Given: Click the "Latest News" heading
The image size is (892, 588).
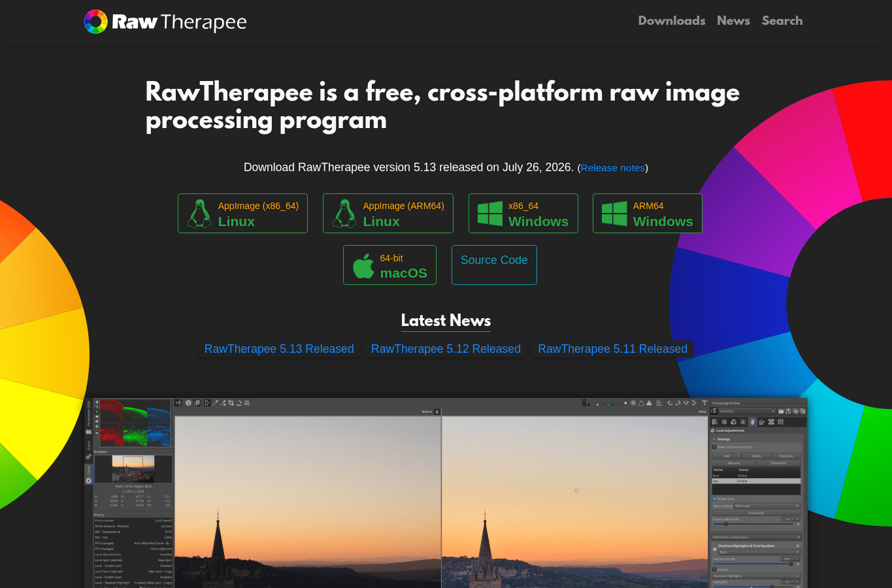Looking at the screenshot, I should (446, 320).
